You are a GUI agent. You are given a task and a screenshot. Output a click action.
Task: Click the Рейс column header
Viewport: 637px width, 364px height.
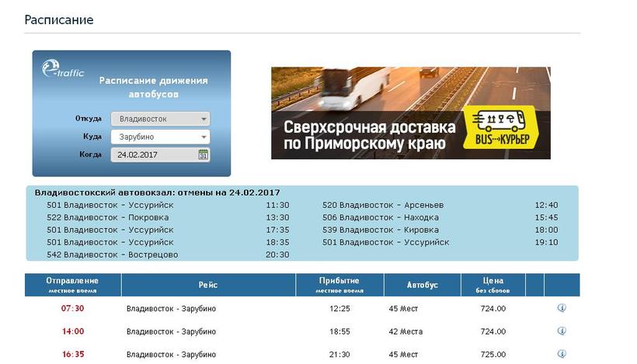click(207, 285)
